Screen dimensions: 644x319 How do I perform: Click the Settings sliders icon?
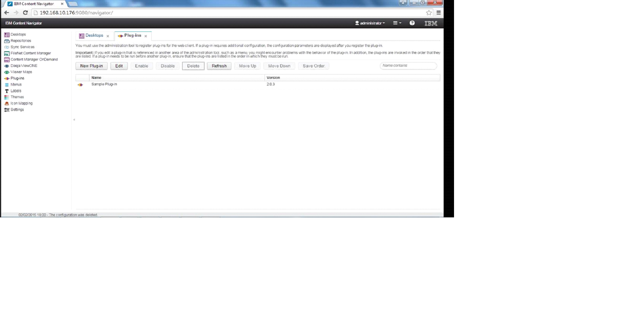(6, 110)
